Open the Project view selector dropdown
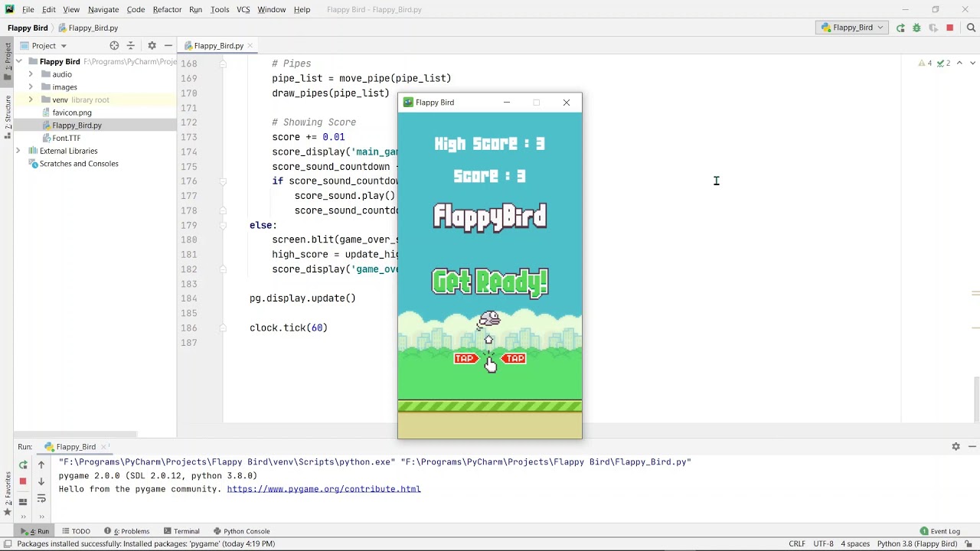980x551 pixels. point(44,45)
